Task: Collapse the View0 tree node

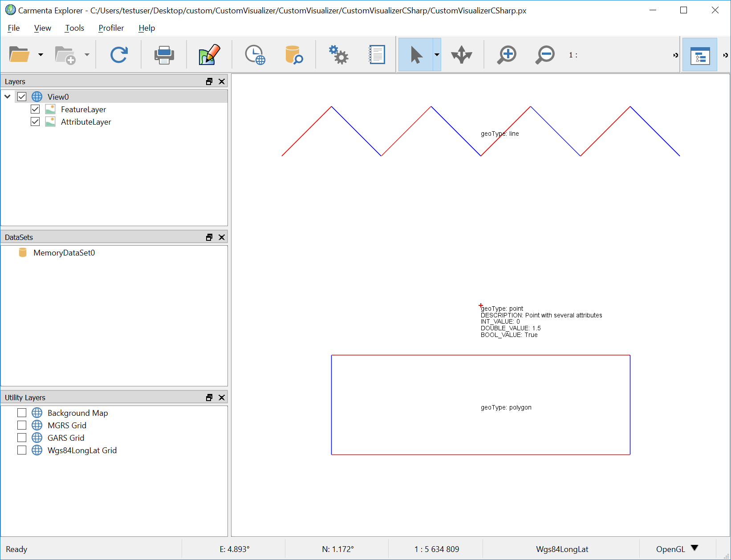Action: 8,97
